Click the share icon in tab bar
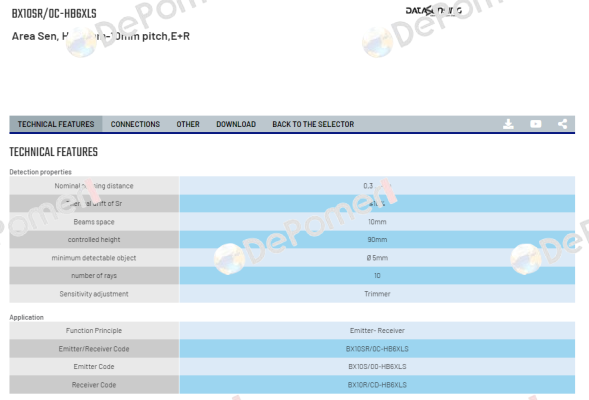589x400 pixels. pos(562,124)
